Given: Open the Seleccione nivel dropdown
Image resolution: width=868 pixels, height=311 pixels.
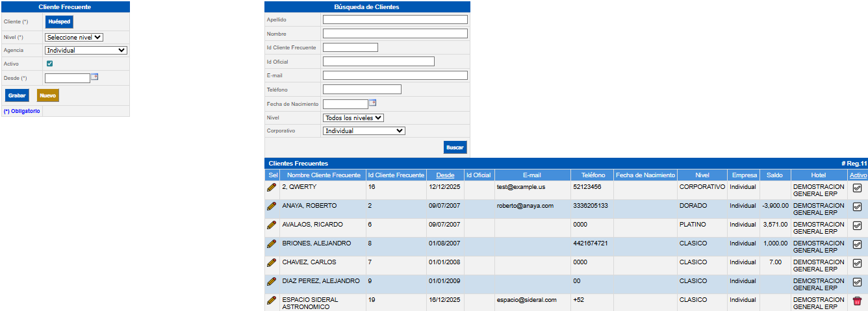Looking at the screenshot, I should (x=74, y=38).
